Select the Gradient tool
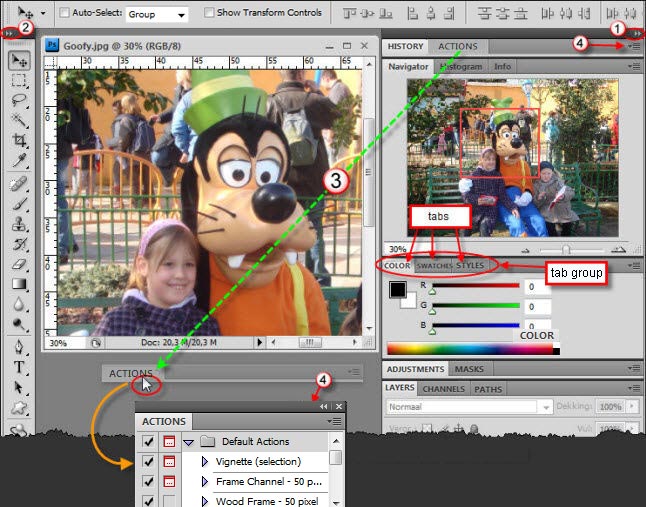Image resolution: width=646 pixels, height=507 pixels. click(x=19, y=284)
